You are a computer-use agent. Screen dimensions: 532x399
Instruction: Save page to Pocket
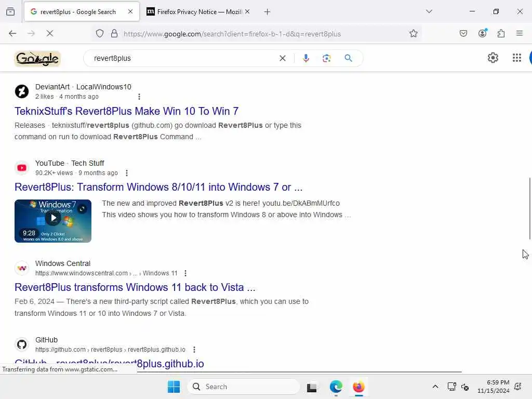(463, 33)
